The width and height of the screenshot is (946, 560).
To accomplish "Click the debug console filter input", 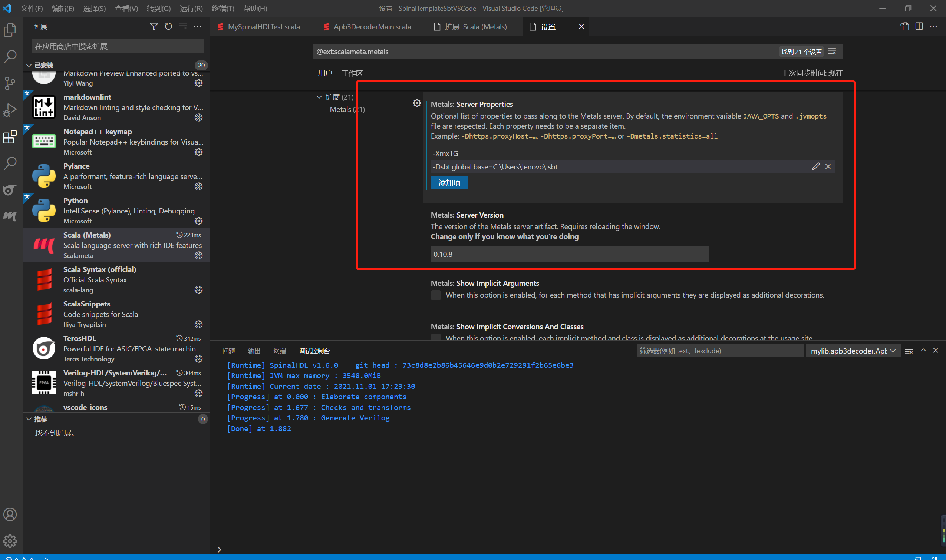I will [x=720, y=351].
